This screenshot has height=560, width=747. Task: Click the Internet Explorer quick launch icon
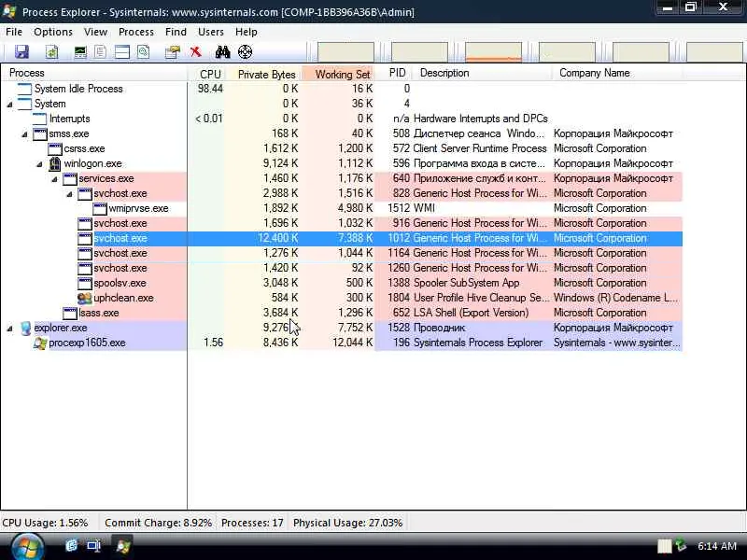coord(72,545)
